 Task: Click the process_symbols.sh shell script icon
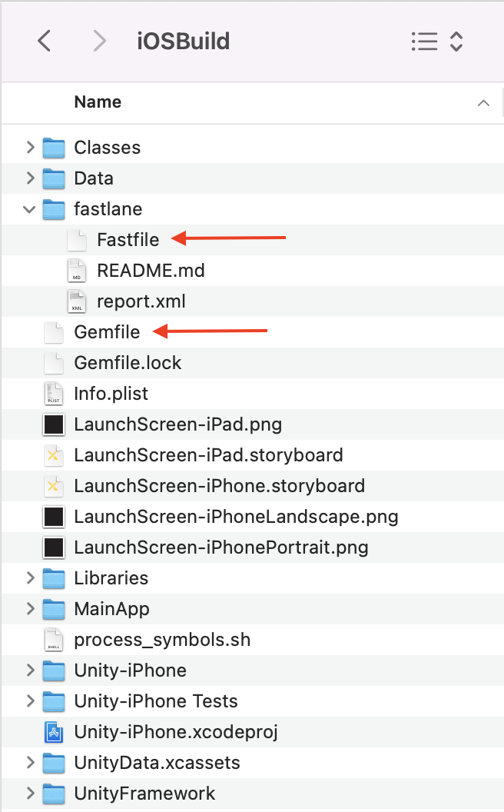(54, 640)
